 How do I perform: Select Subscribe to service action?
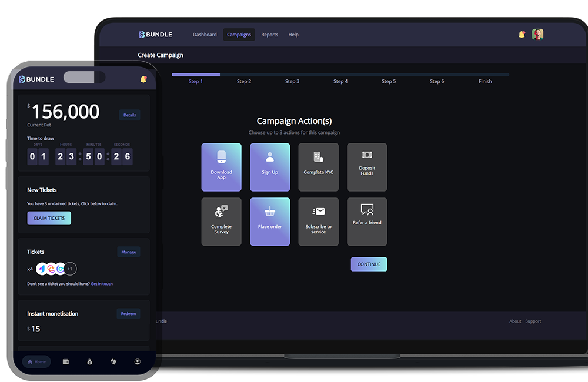[318, 222]
